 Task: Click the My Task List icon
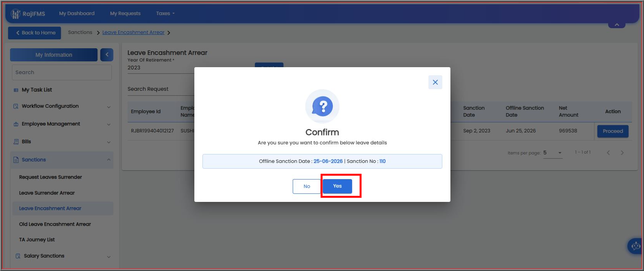(x=16, y=90)
